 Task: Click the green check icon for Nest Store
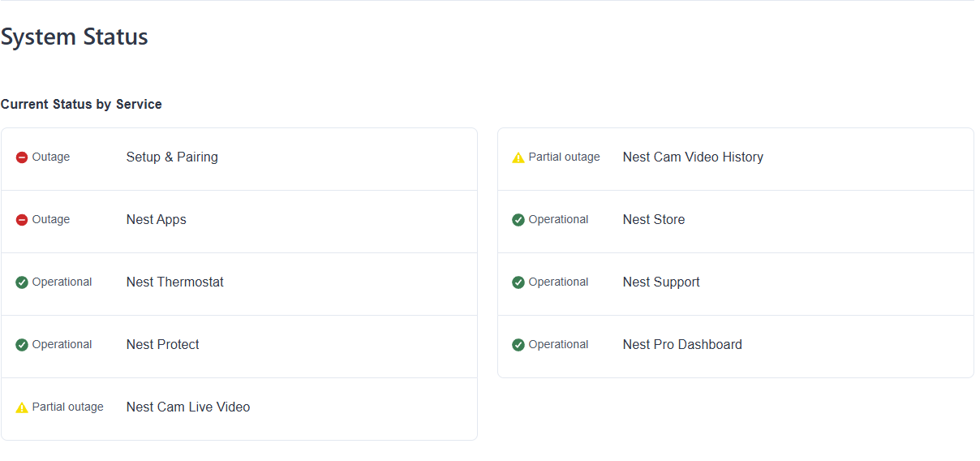pos(518,220)
